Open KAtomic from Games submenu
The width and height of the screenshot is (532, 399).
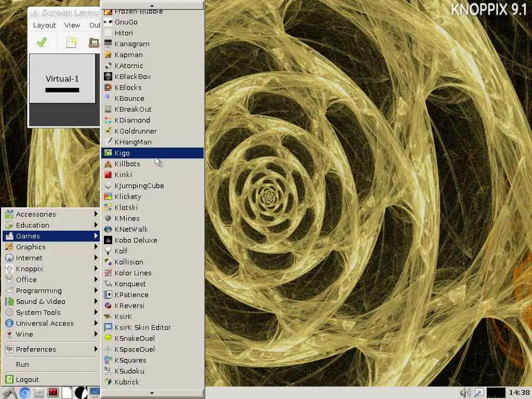152,65
